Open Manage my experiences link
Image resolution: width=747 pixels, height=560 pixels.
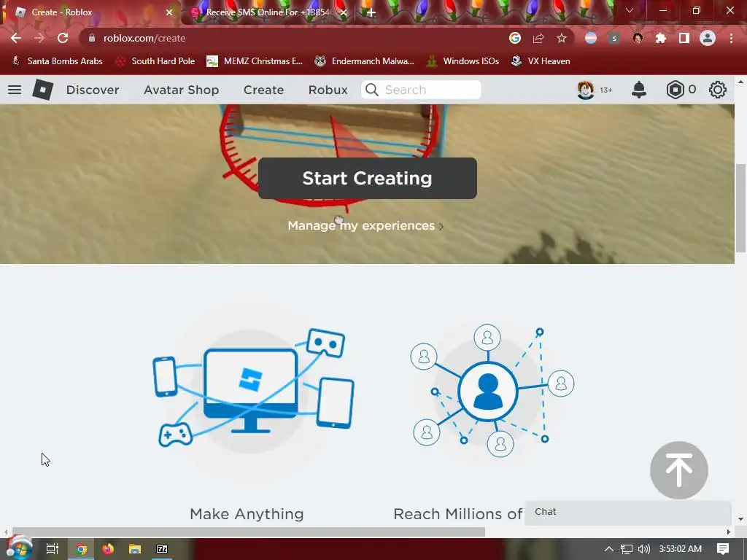pos(365,226)
